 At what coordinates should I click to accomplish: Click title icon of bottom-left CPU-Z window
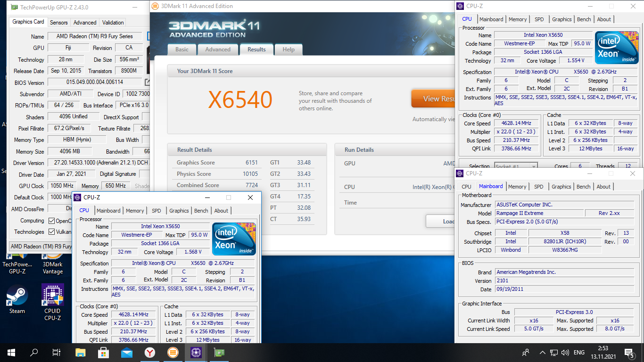[78, 197]
